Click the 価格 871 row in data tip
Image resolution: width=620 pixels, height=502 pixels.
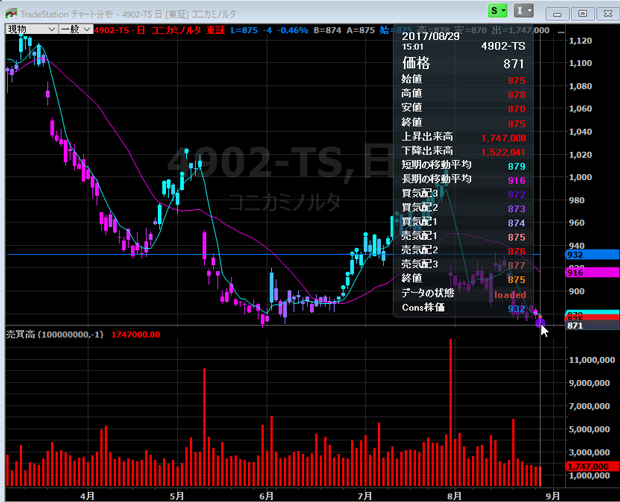click(x=463, y=63)
